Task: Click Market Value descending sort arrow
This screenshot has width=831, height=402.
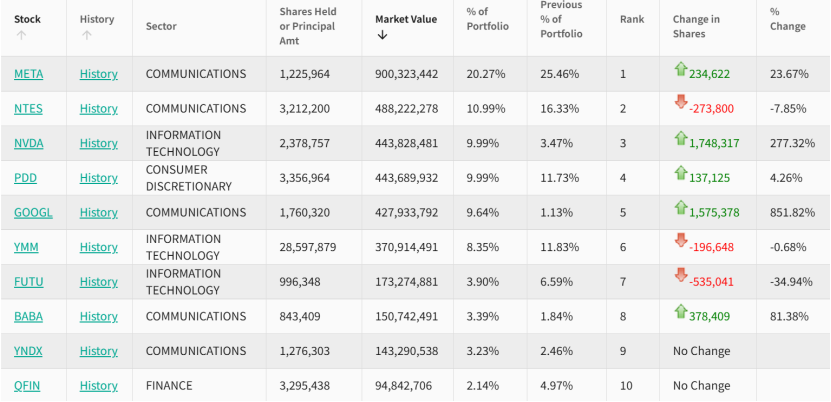Action: pos(382,35)
